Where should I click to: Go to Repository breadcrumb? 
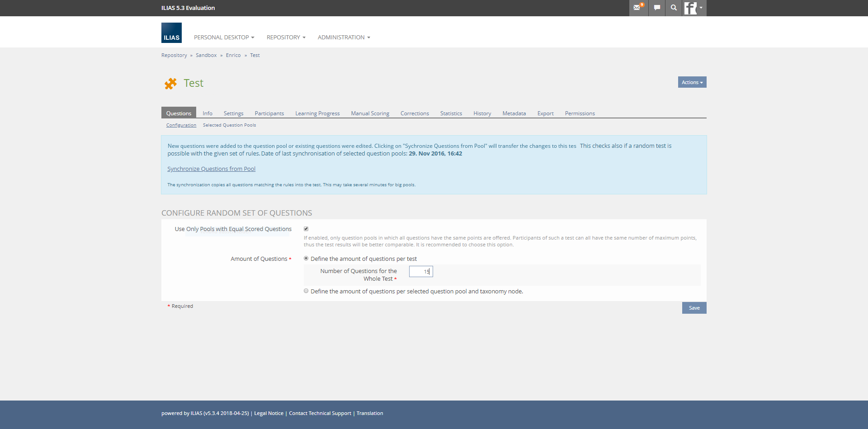(x=174, y=55)
